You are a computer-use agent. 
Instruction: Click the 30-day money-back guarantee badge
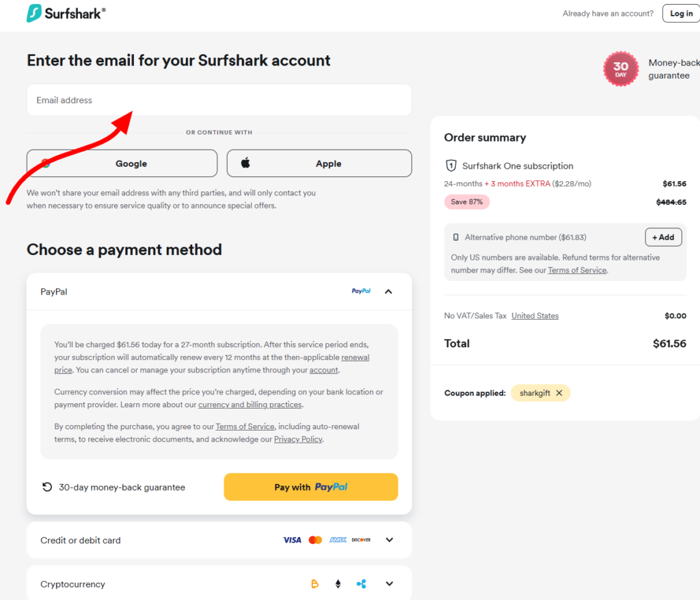(x=621, y=69)
